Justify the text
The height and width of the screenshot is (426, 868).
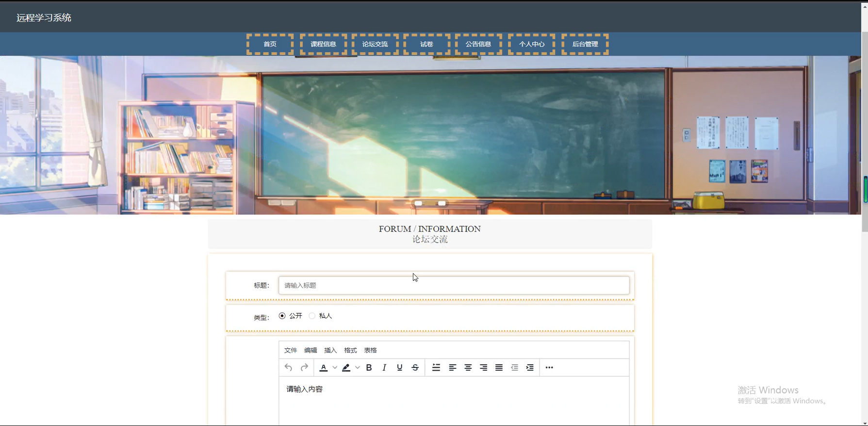(499, 367)
